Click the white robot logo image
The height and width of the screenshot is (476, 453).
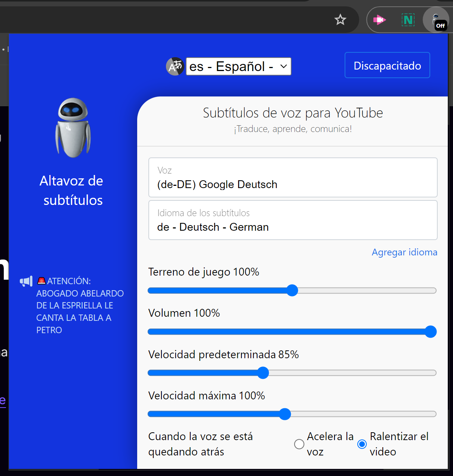pyautogui.click(x=73, y=128)
